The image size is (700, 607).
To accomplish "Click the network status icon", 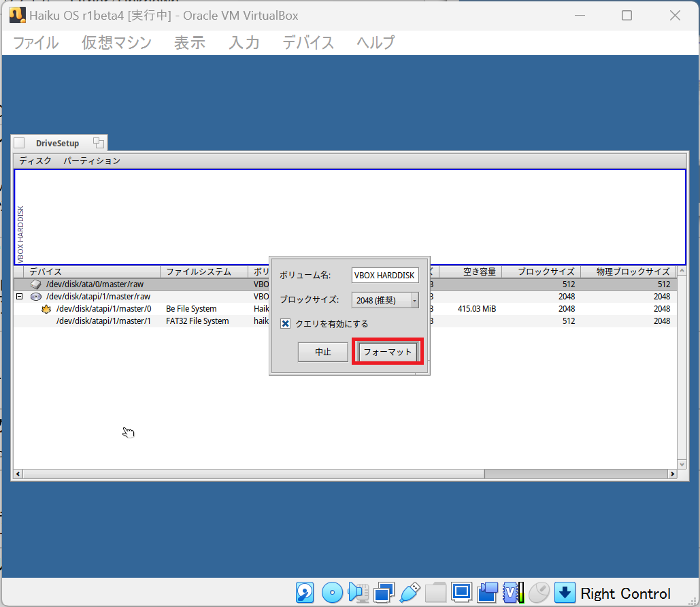I will pos(384,593).
